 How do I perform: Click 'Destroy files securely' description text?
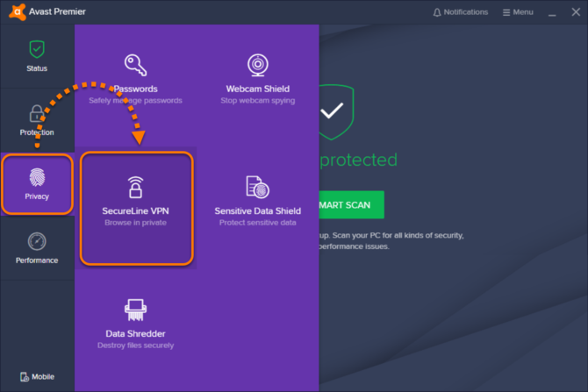135,346
